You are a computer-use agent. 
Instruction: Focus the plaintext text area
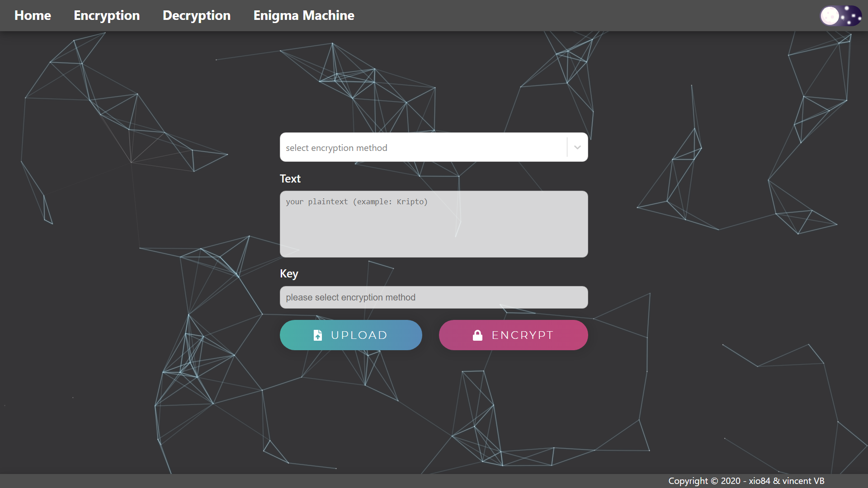pyautogui.click(x=434, y=224)
